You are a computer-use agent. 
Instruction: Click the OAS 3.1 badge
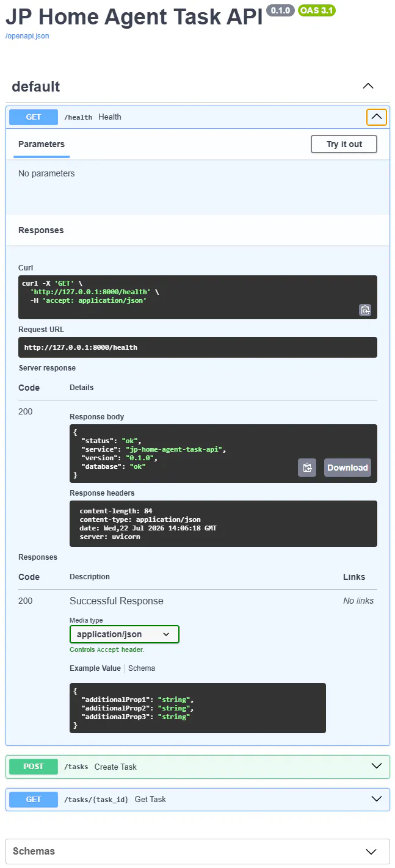[x=317, y=10]
